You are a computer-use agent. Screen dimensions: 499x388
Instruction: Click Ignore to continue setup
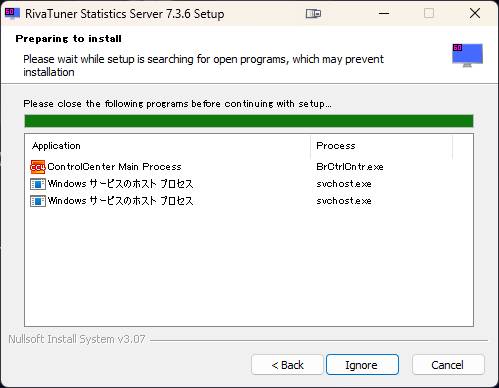pos(362,365)
